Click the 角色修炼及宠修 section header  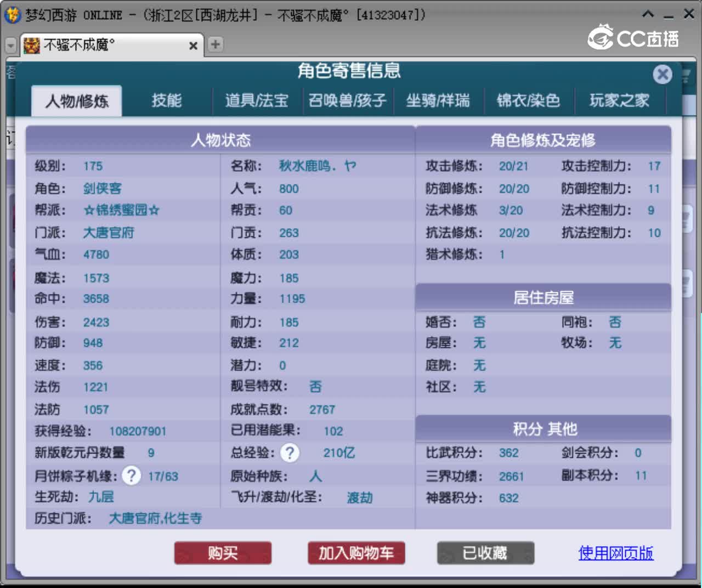coord(543,140)
